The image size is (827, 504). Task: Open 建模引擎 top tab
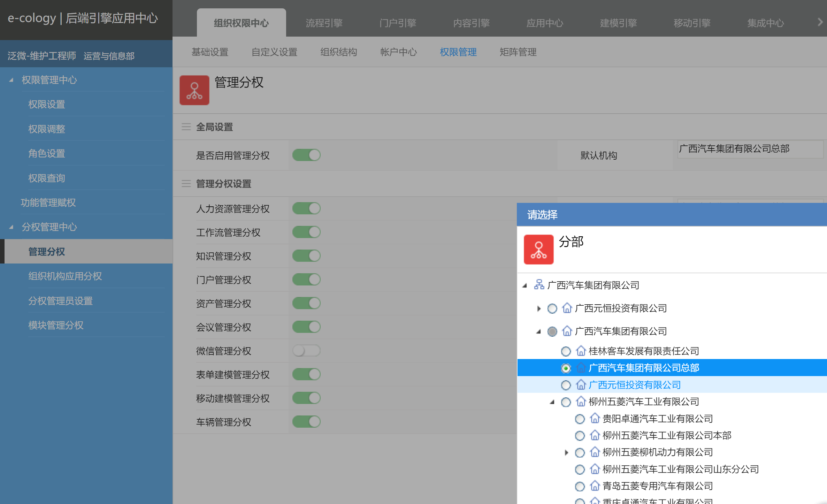(618, 23)
